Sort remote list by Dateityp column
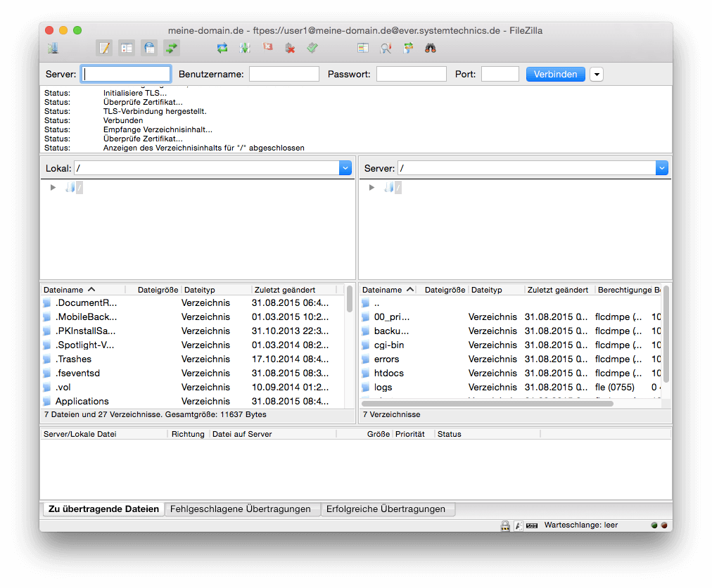 click(496, 290)
